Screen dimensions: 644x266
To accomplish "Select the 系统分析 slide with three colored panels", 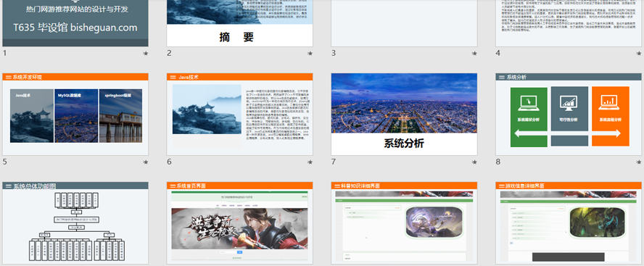I will tap(569, 114).
